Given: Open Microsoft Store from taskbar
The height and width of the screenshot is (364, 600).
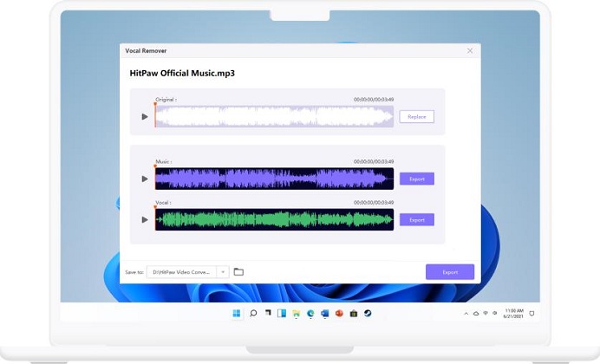Looking at the screenshot, I should click(x=354, y=314).
